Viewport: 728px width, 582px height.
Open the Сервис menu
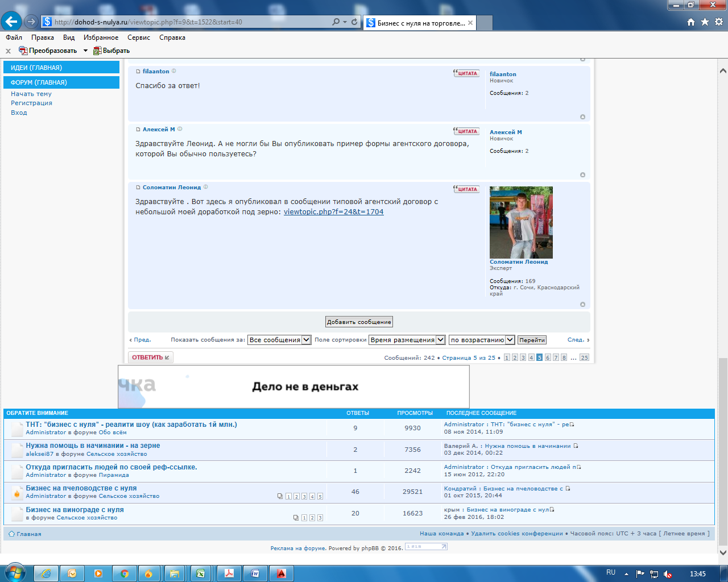[139, 38]
